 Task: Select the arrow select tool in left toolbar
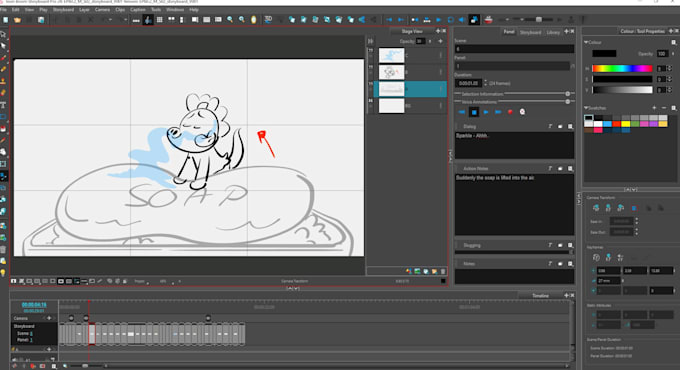click(3, 46)
